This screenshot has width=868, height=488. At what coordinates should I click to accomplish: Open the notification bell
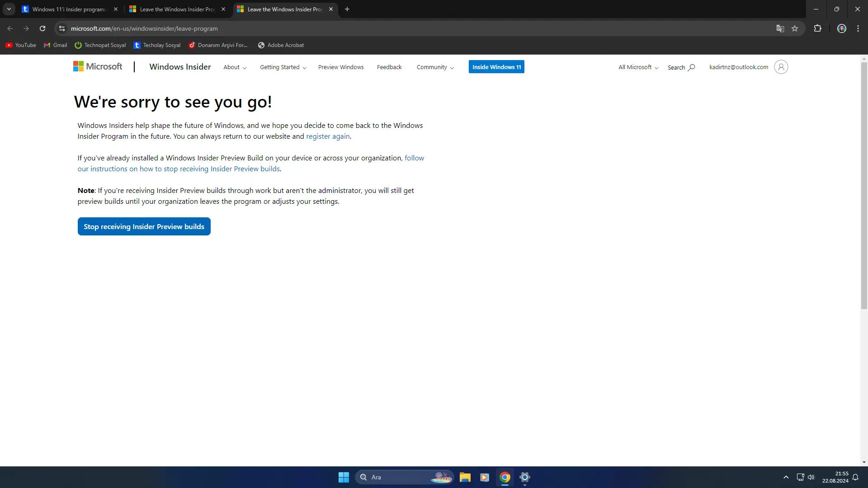(x=855, y=477)
